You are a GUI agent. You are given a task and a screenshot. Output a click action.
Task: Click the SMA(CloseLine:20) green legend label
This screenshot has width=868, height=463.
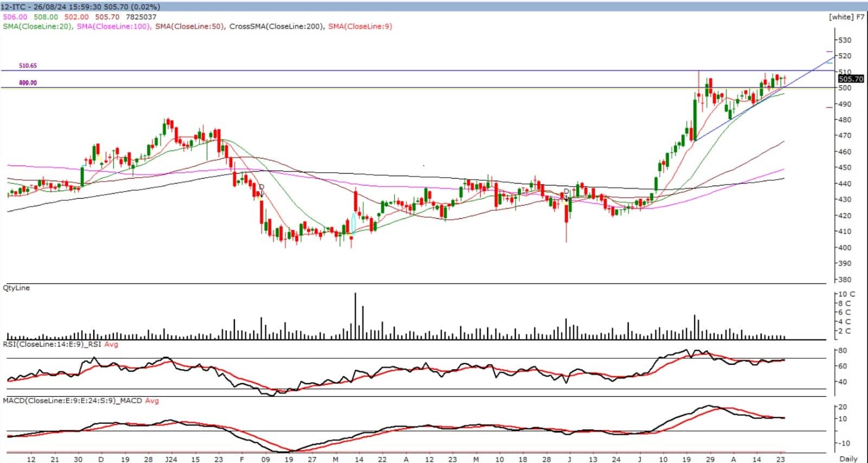coord(37,26)
